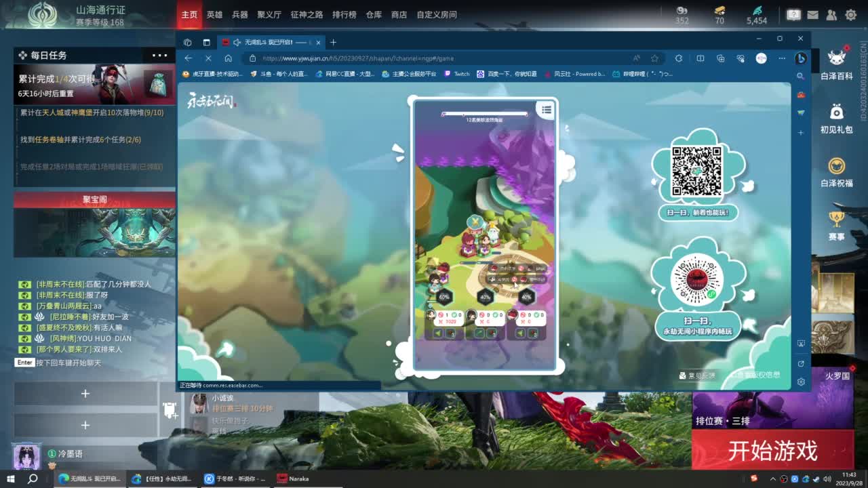Open the 排行榜 leaderboard tab

click(344, 14)
